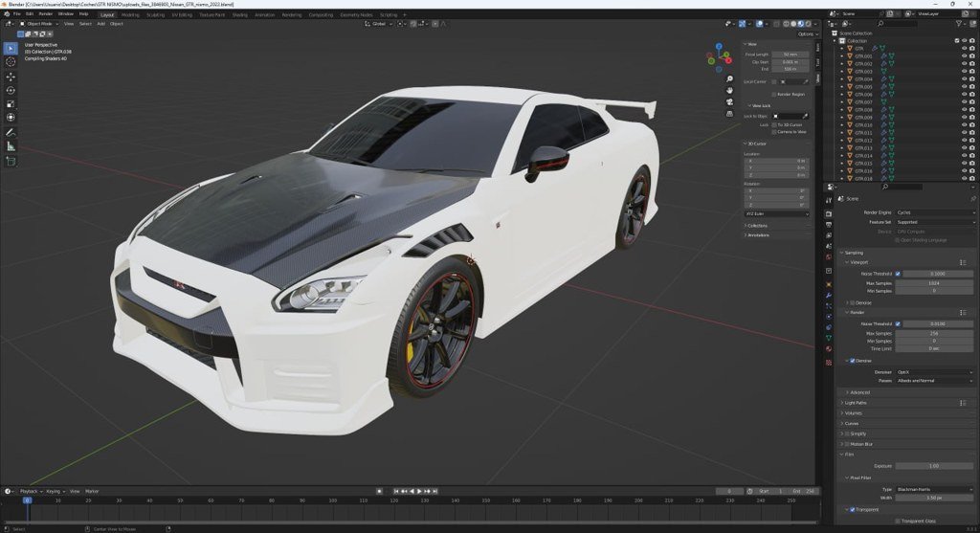Open the Texture properties checker tab
The image size is (980, 533).
(829, 363)
